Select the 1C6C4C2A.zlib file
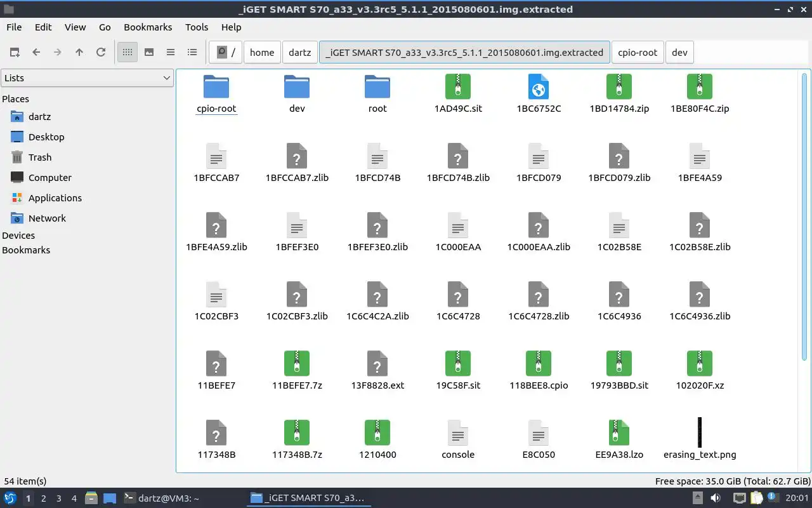 [377, 295]
